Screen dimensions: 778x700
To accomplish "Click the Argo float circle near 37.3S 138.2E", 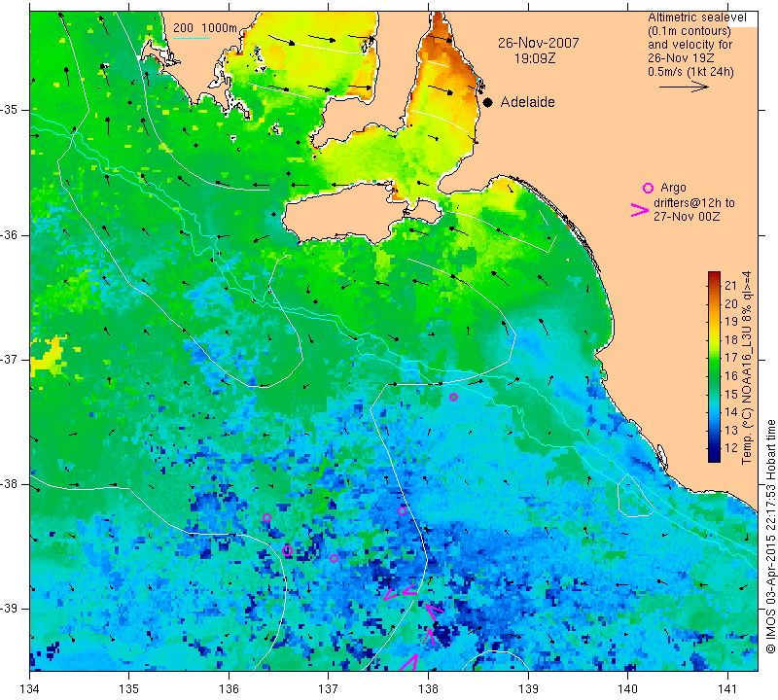I will click(x=453, y=397).
